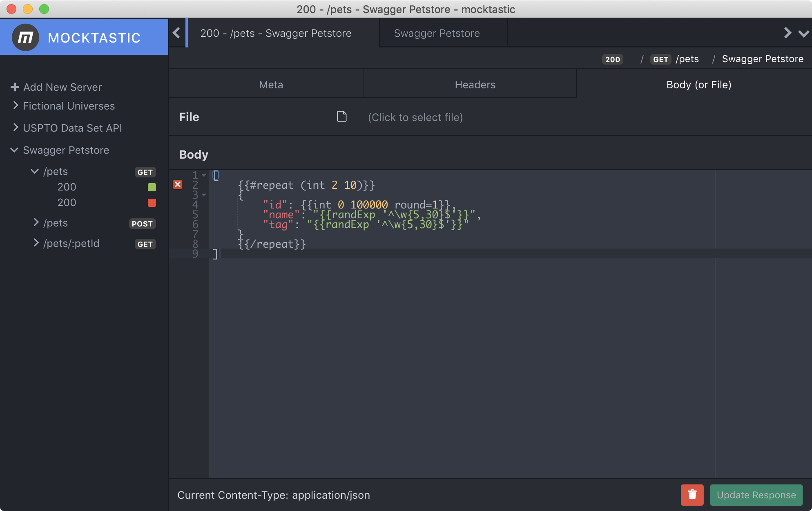Click the "id" key in the body editor
812x511 pixels.
(x=275, y=205)
